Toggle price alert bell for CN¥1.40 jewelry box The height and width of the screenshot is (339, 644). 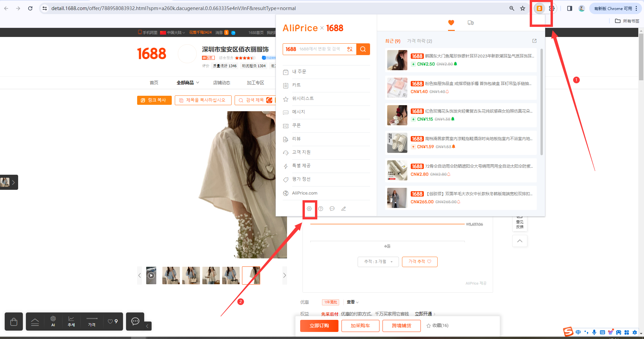pyautogui.click(x=447, y=92)
